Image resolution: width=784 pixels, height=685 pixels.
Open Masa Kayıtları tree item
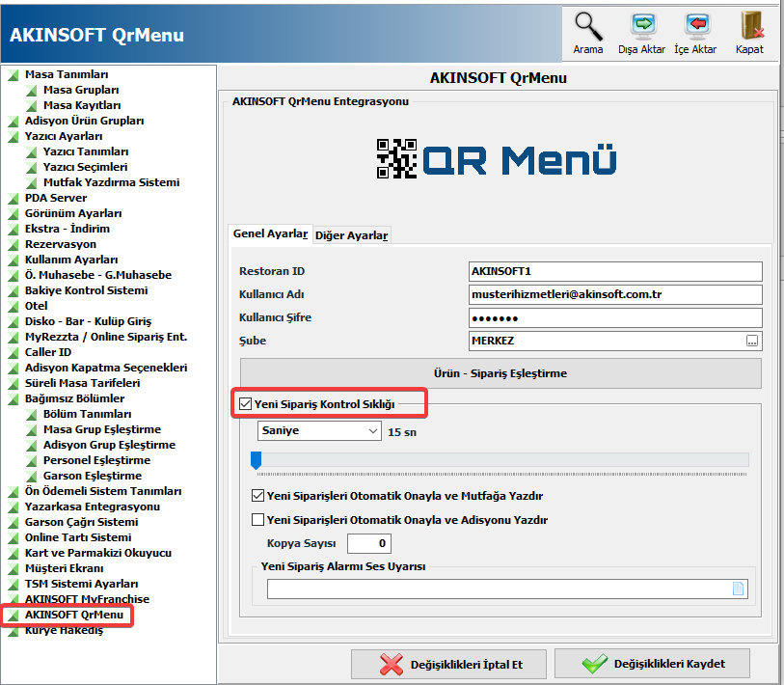tap(82, 105)
